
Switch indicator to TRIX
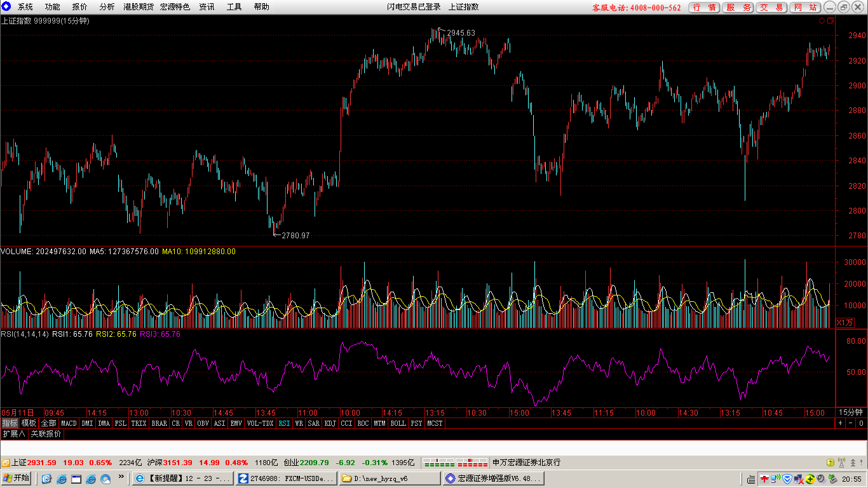(x=139, y=423)
